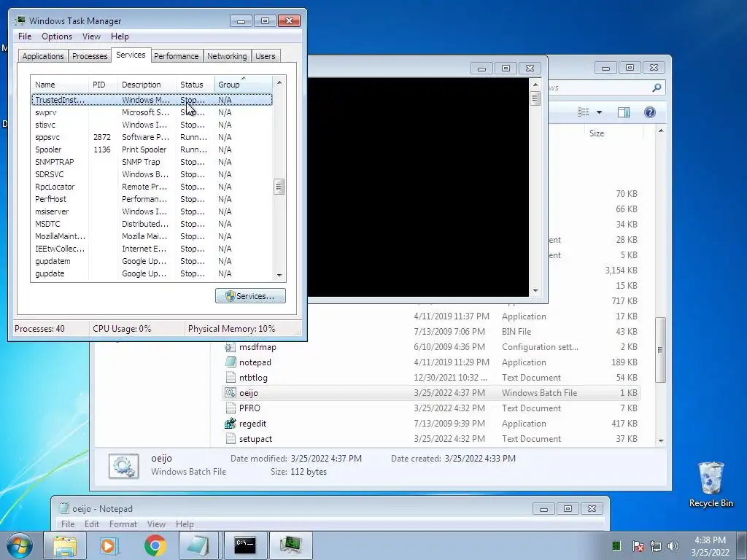Switch to the Applications tab
Viewport: 747px width, 560px height.
[43, 56]
